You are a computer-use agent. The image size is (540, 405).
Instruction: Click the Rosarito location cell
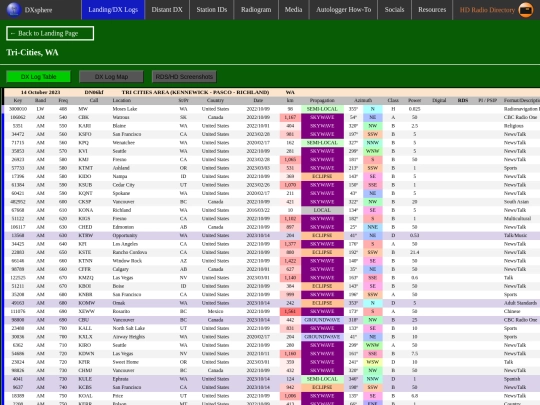tap(121, 311)
